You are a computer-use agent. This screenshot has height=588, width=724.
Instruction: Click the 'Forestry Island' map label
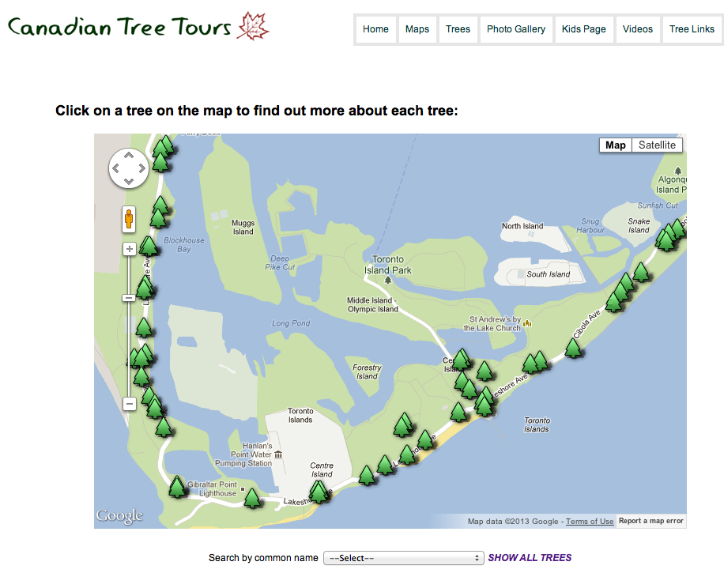tap(367, 372)
